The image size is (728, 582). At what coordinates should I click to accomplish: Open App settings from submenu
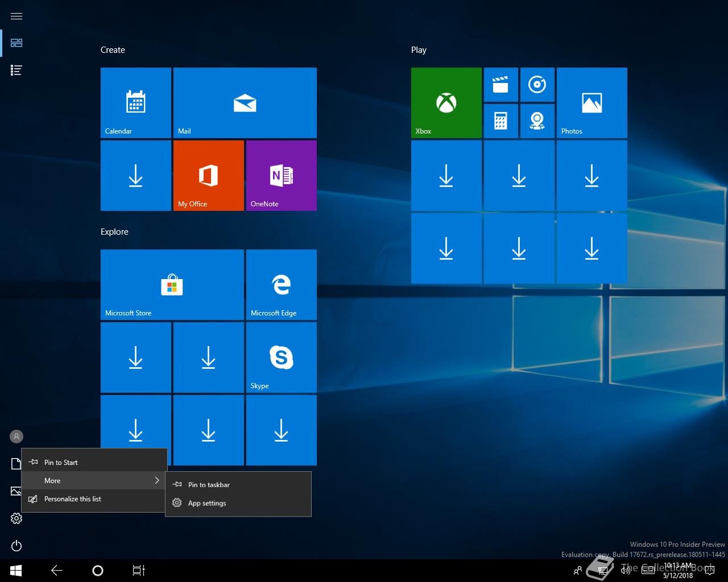tap(238, 503)
